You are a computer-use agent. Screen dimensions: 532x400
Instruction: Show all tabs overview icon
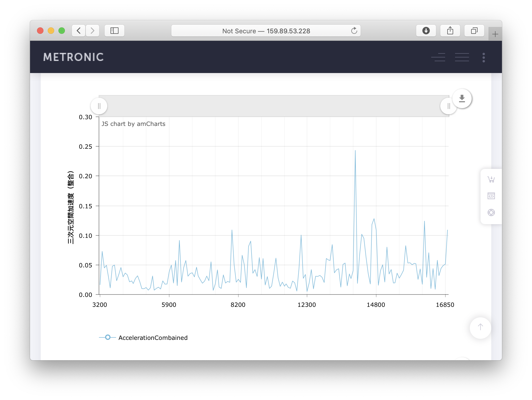[474, 31]
